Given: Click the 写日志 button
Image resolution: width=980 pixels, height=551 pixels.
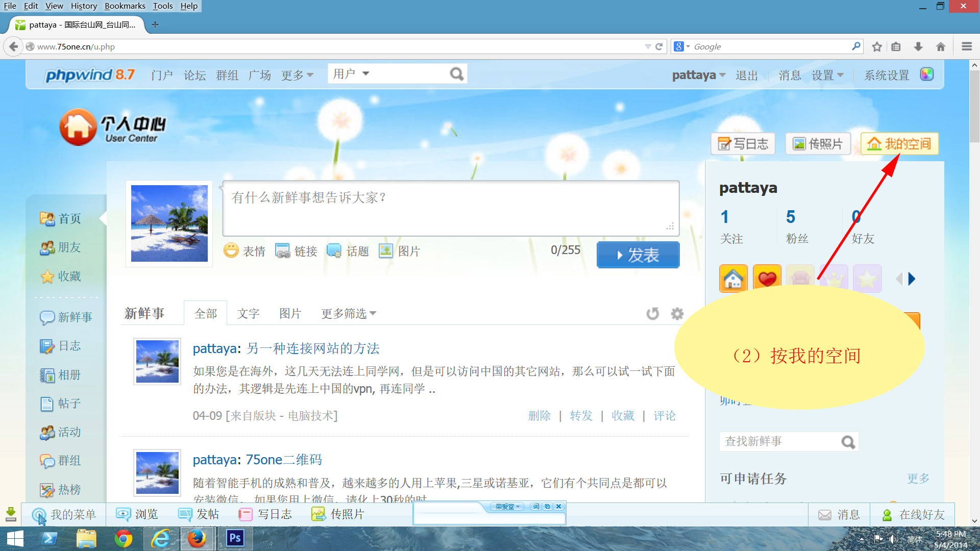Looking at the screenshot, I should (x=743, y=144).
